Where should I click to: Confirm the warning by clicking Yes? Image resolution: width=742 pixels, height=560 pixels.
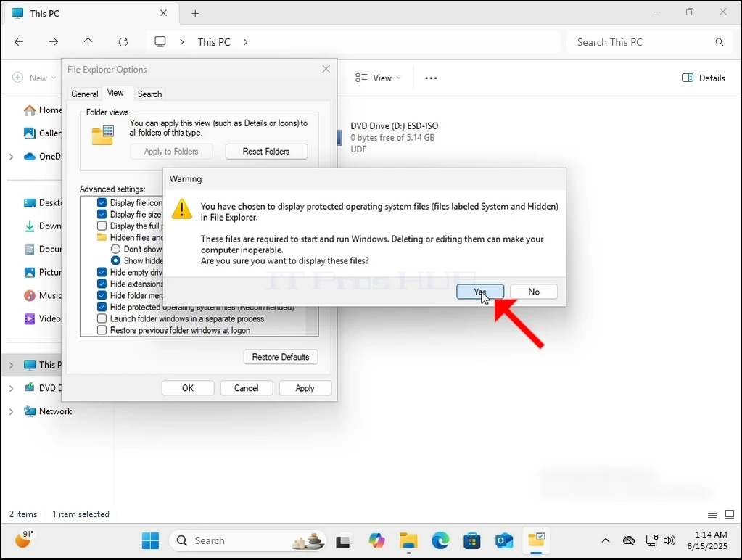pos(480,292)
